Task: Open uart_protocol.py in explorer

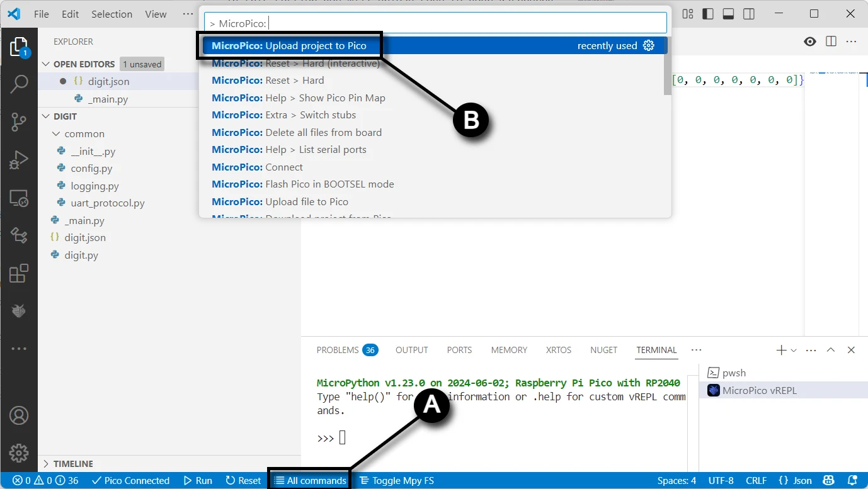Action: coord(108,203)
